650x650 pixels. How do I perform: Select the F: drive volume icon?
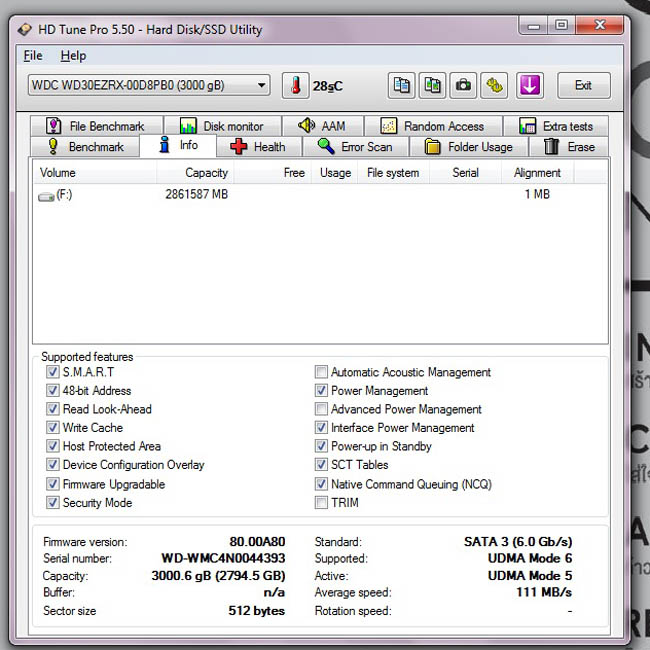click(x=46, y=196)
